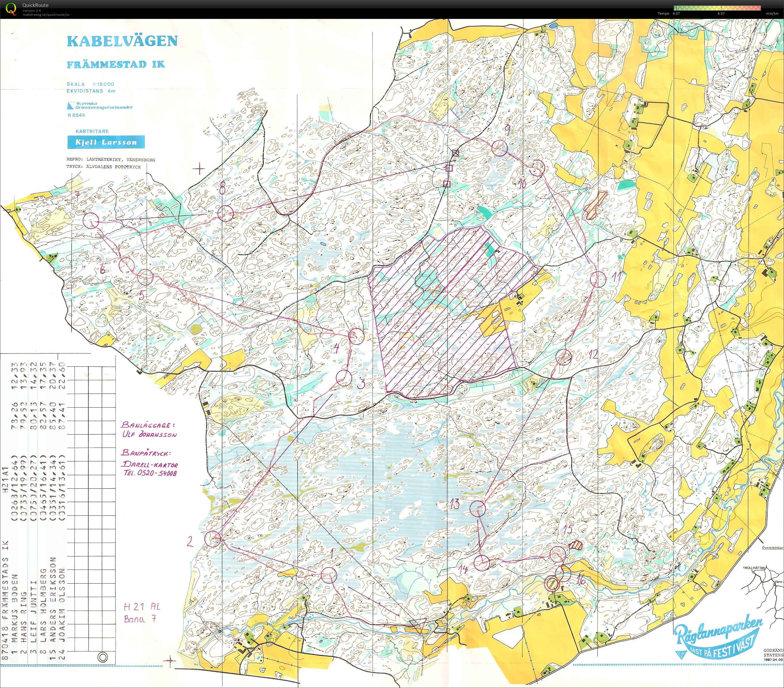
Task: Click control circle 15
Action: click(x=557, y=554)
